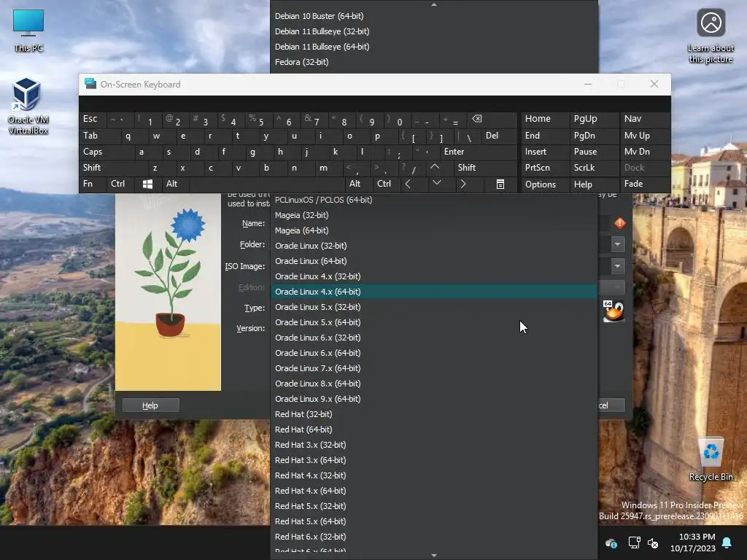747x560 pixels.
Task: Click the PrtScn key on keyboard
Action: [x=545, y=168]
